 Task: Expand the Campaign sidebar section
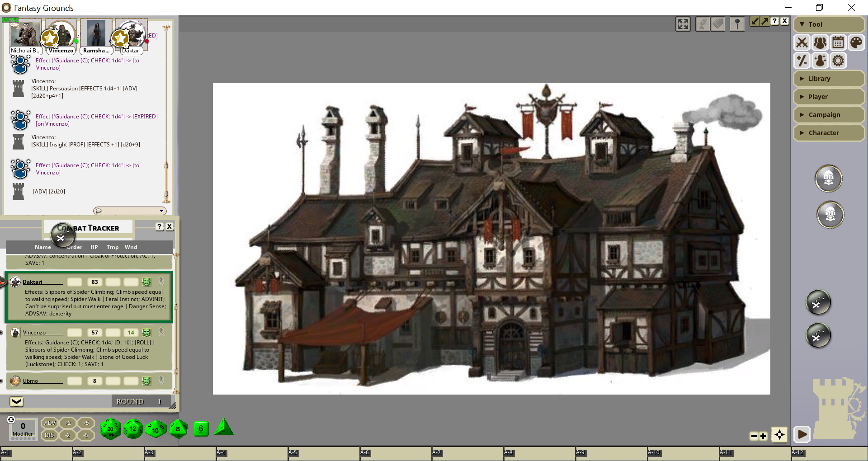[829, 115]
